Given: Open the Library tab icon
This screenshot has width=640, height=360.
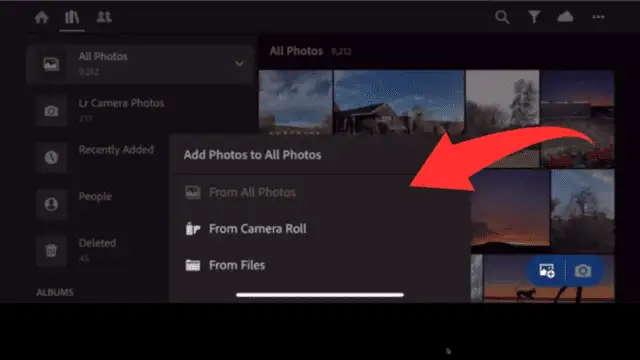Looking at the screenshot, I should 72,17.
